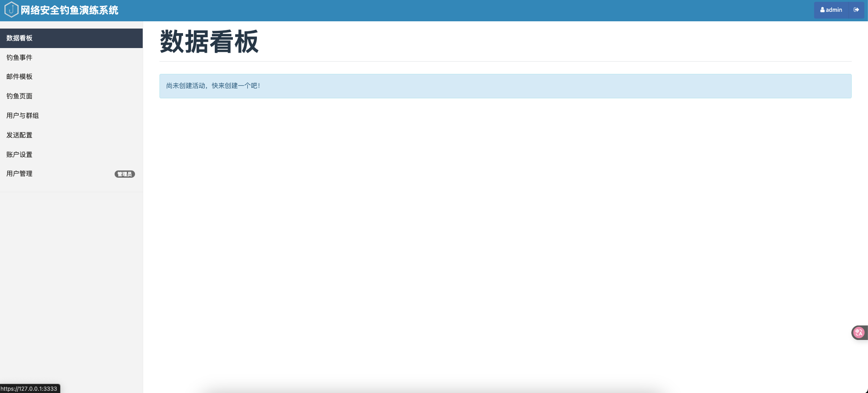
Task: Open 用户与群组 in the sidebar
Action: [71, 116]
